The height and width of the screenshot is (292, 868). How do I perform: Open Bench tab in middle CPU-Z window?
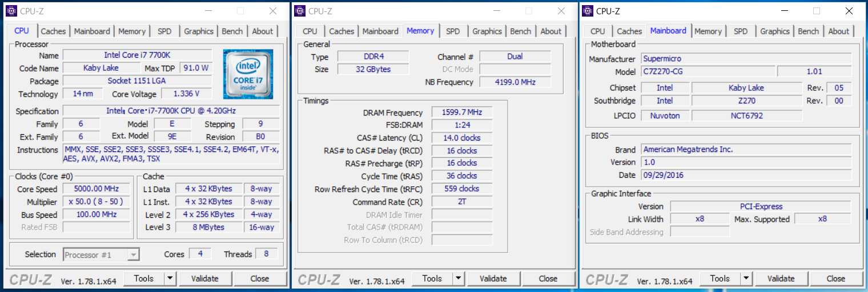[x=521, y=31]
